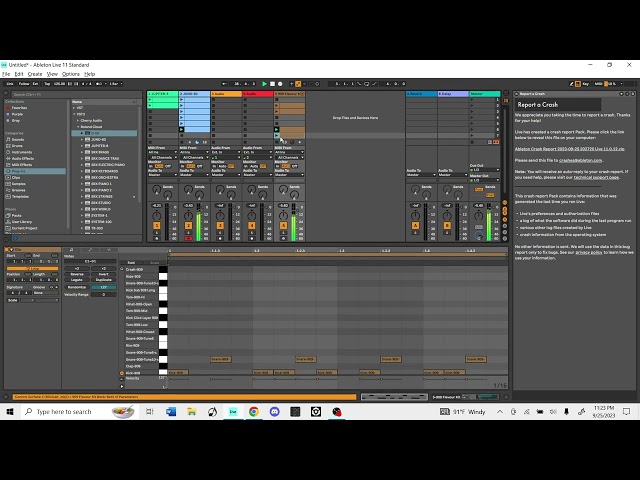Expand the VST folder in browser
Screen dimensions: 640x480
(x=74, y=108)
